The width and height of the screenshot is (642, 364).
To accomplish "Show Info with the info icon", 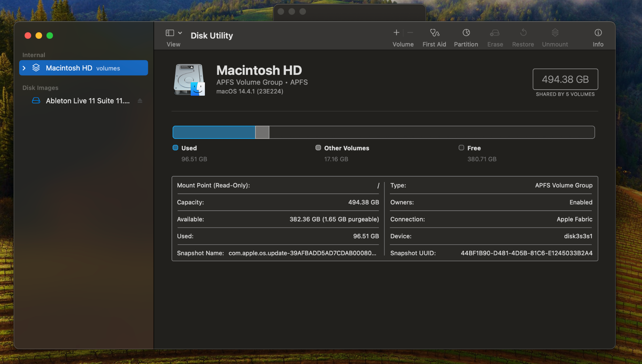I will pyautogui.click(x=598, y=32).
